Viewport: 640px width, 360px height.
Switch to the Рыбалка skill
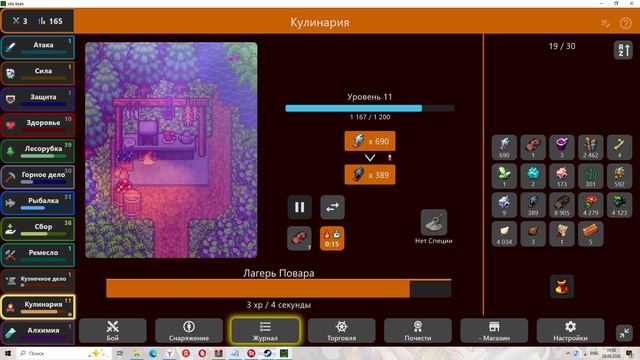pos(38,203)
